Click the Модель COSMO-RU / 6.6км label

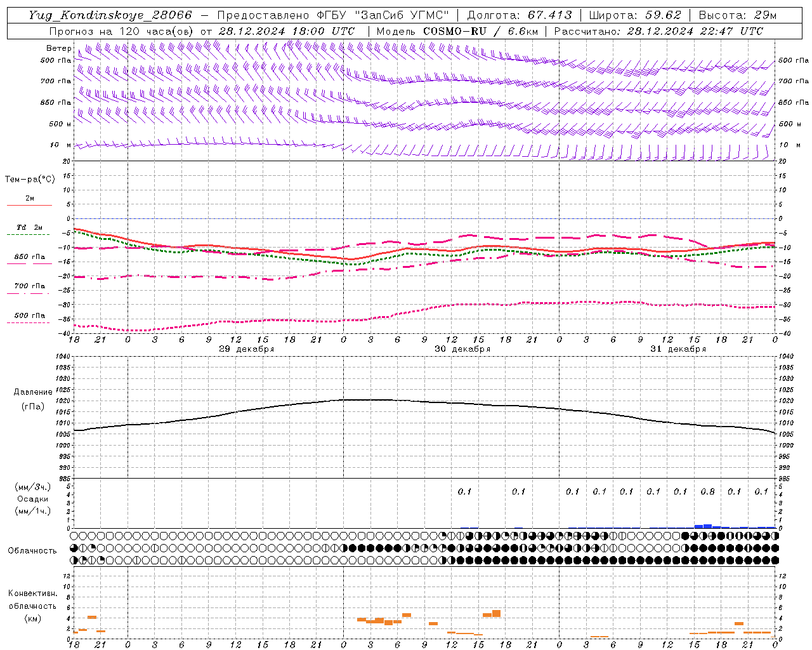click(x=457, y=30)
